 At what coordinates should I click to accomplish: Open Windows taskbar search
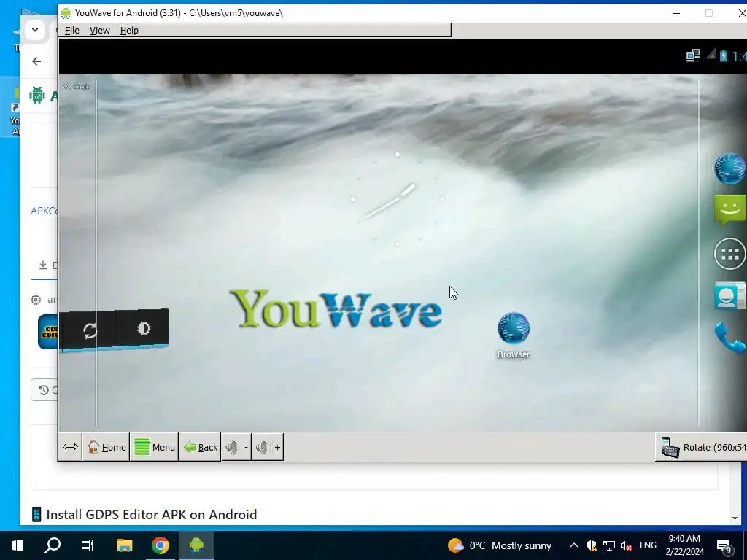(53, 545)
